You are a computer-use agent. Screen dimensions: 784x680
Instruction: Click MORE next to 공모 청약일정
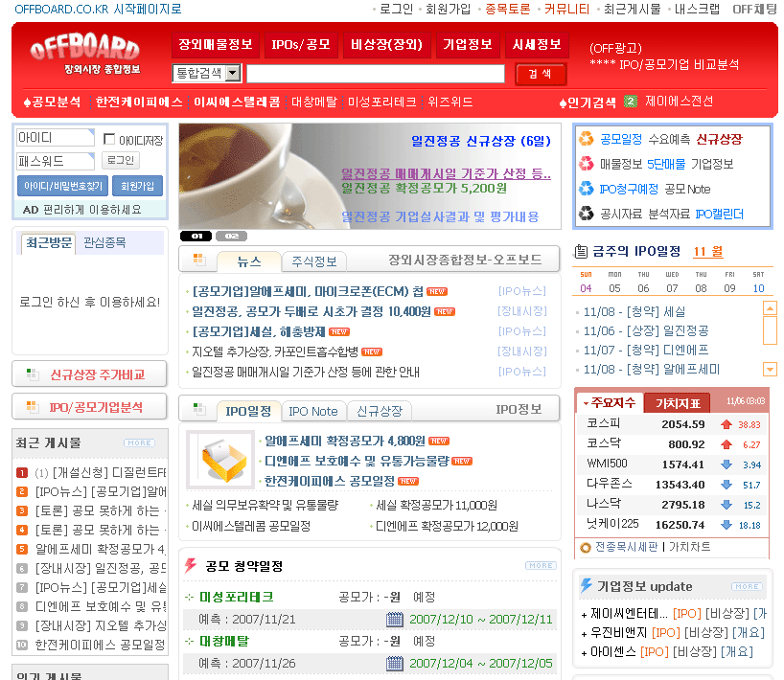pyautogui.click(x=541, y=566)
